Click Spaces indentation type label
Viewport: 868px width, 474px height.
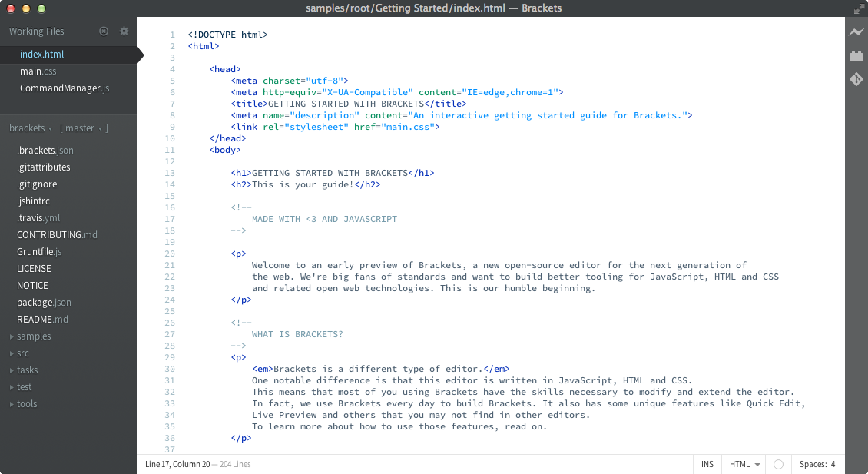click(812, 464)
